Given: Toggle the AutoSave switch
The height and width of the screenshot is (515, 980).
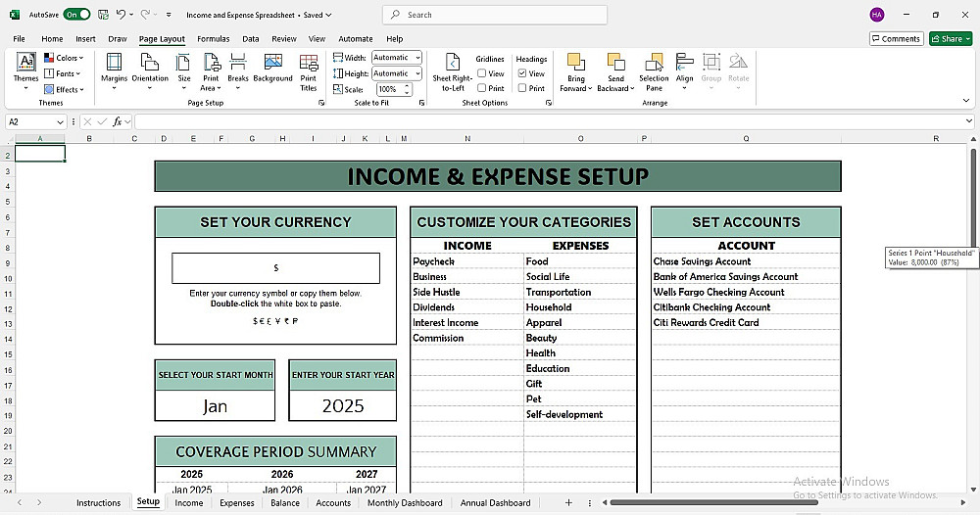Looking at the screenshot, I should 76,15.
